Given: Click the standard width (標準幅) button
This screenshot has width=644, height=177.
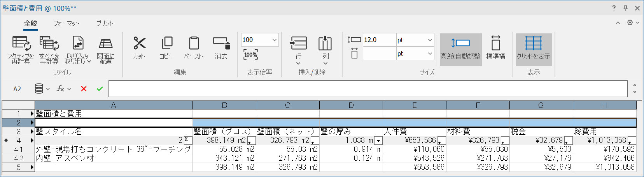Looking at the screenshot, I should 495,49.
